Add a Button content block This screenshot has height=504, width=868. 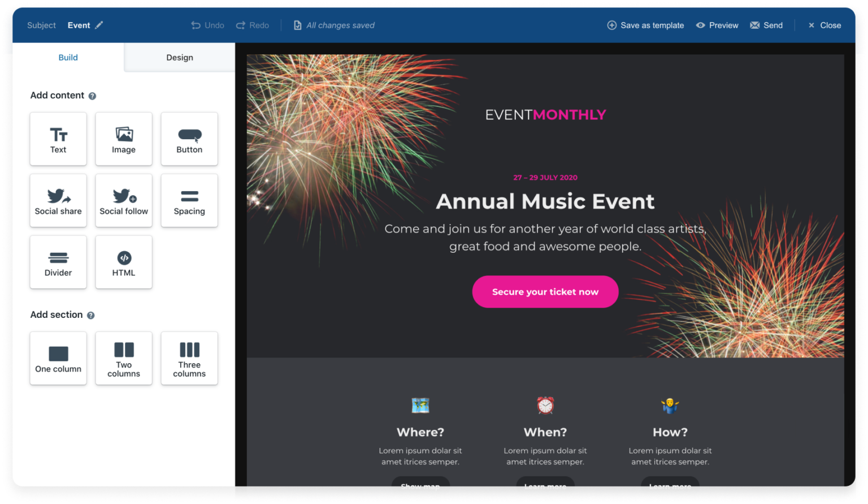[189, 139]
